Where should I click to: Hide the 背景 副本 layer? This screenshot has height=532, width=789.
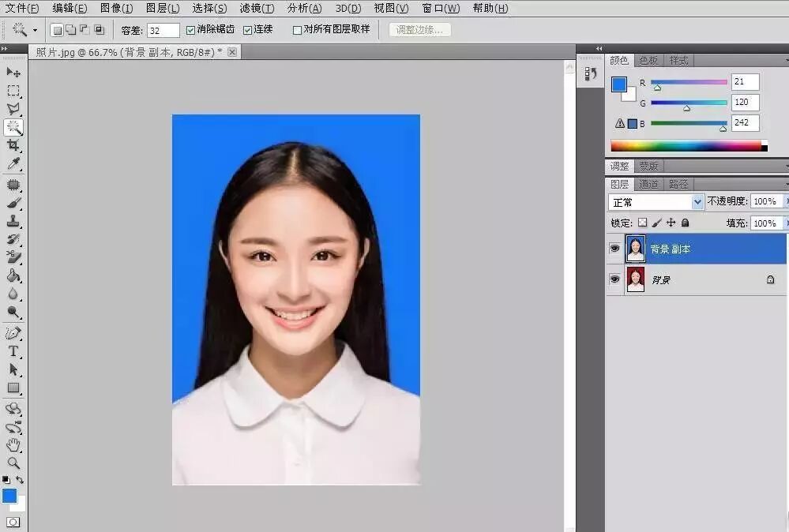click(614, 249)
